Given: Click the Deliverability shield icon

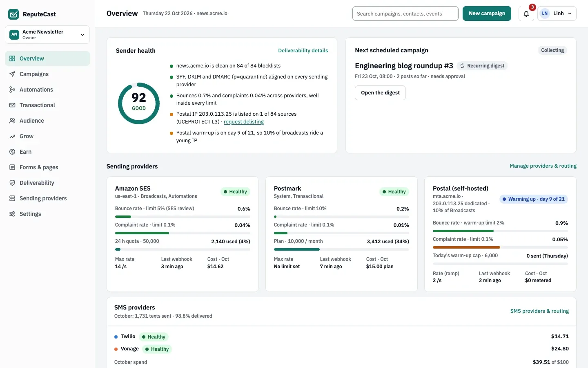Looking at the screenshot, I should click(12, 183).
